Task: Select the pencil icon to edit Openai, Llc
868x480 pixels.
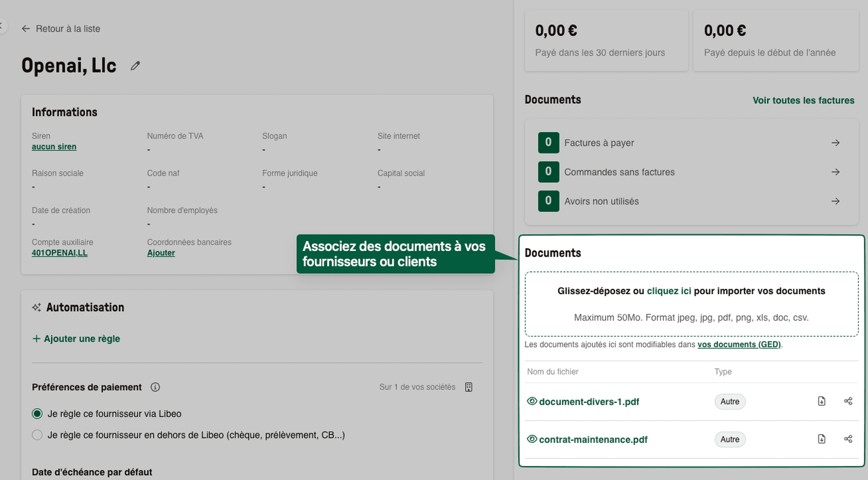Action: pos(135,66)
